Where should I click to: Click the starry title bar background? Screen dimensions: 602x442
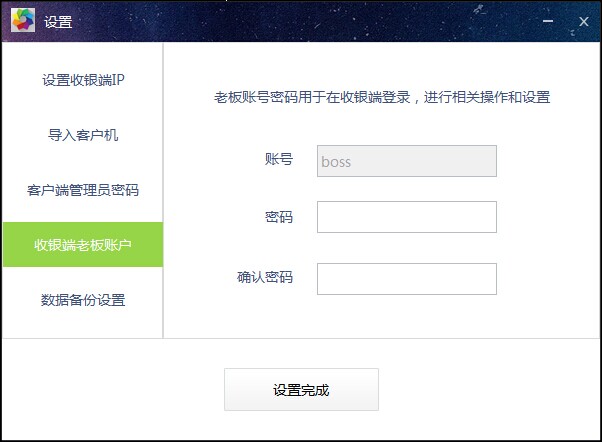(307, 21)
